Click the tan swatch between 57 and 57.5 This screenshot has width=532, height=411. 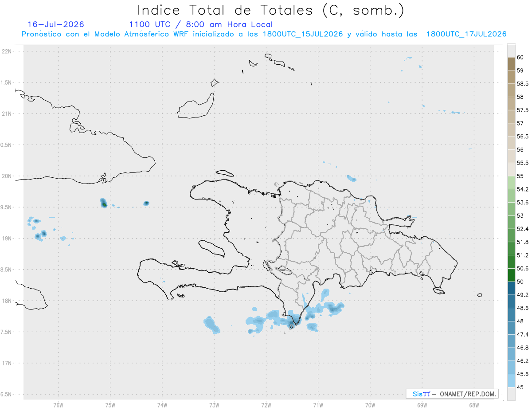[x=511, y=117]
